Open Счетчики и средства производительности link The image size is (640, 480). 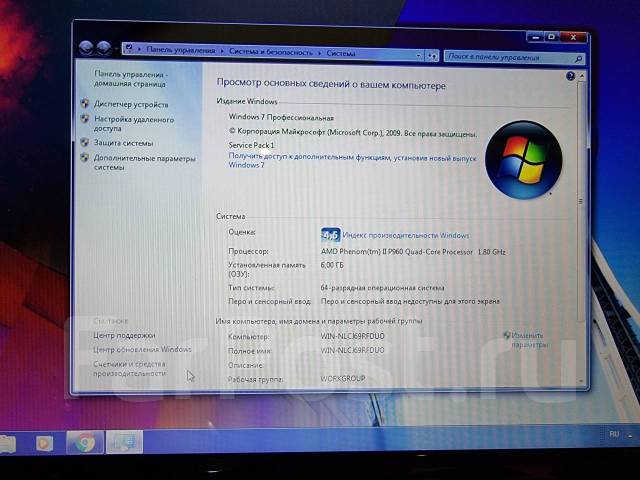[129, 369]
